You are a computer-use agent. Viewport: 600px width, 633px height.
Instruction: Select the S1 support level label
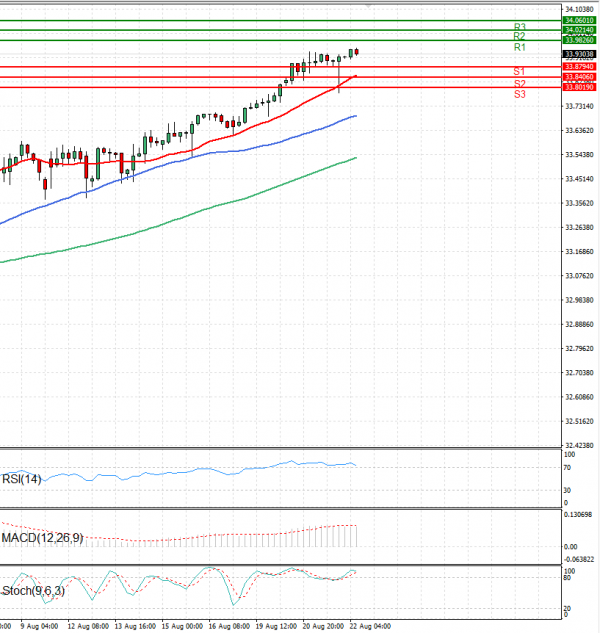click(x=519, y=72)
